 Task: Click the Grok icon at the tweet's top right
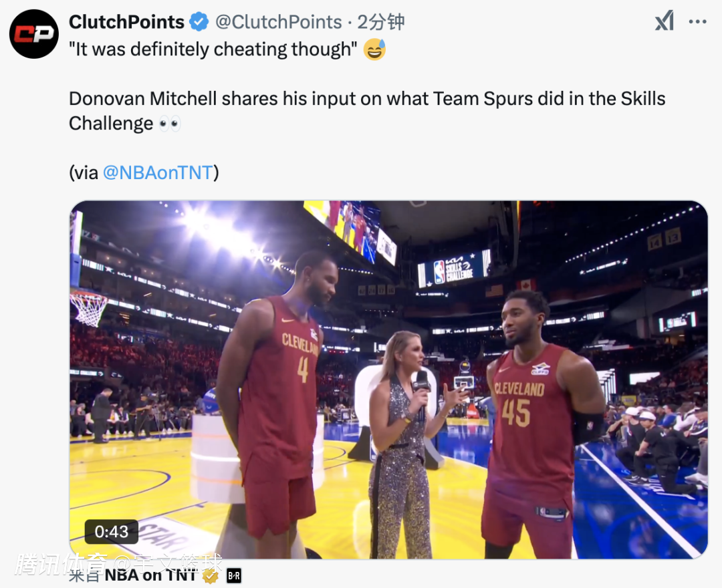pos(665,21)
